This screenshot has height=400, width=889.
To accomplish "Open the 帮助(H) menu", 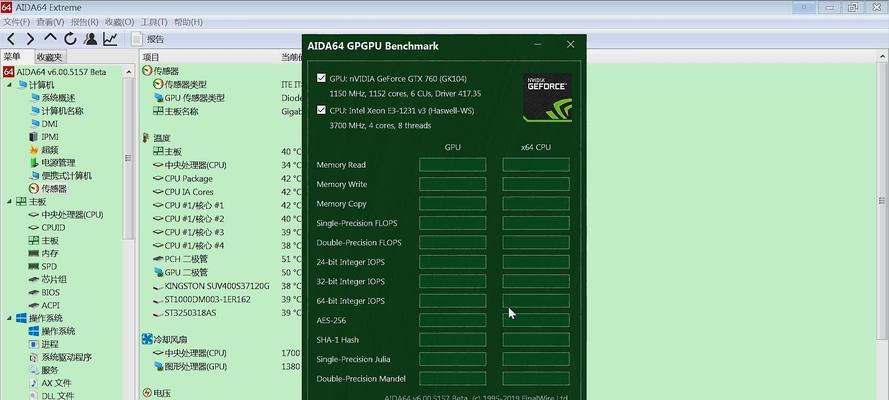I will (188, 22).
